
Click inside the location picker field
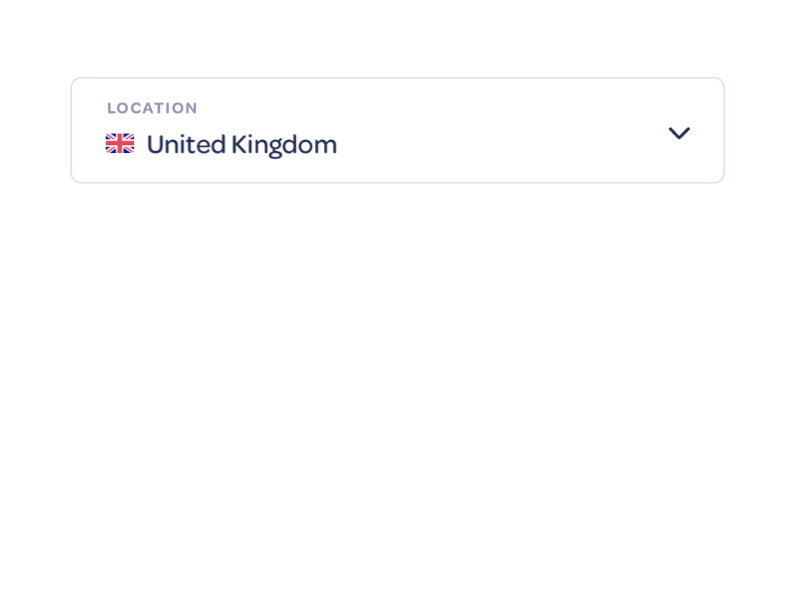[397, 130]
